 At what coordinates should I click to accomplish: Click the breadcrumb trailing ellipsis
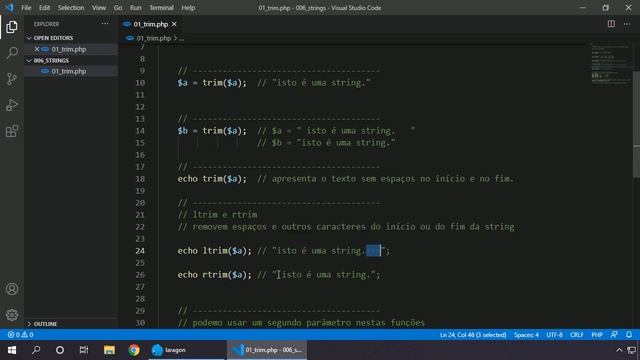181,38
